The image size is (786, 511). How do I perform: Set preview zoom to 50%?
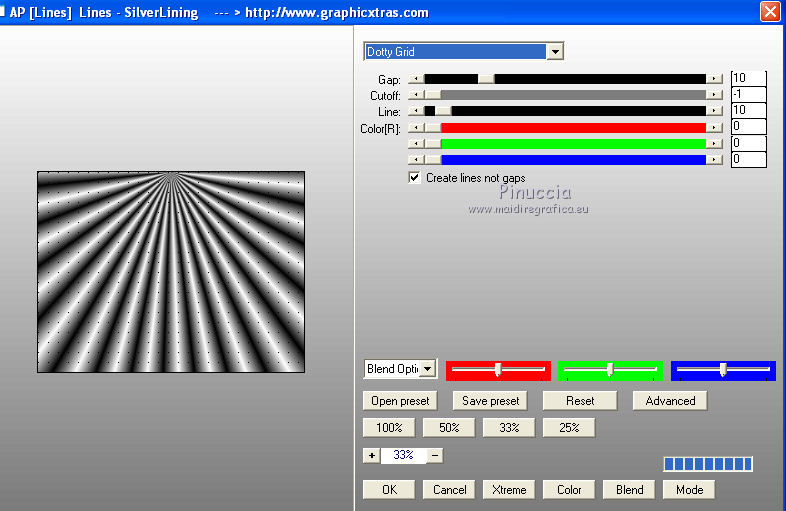click(449, 428)
